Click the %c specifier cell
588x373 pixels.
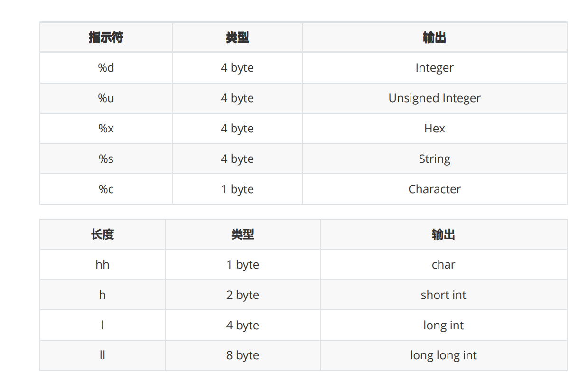(x=106, y=189)
